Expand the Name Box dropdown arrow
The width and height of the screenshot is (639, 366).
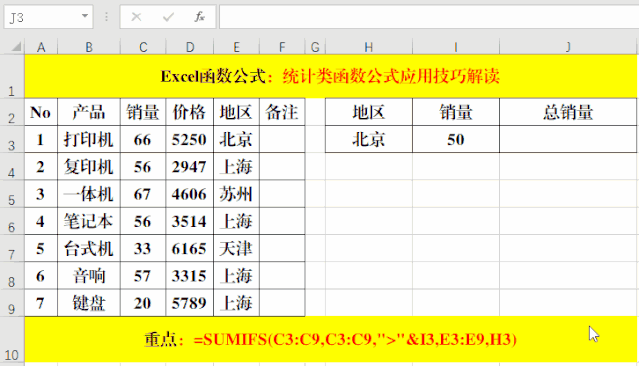[85, 16]
